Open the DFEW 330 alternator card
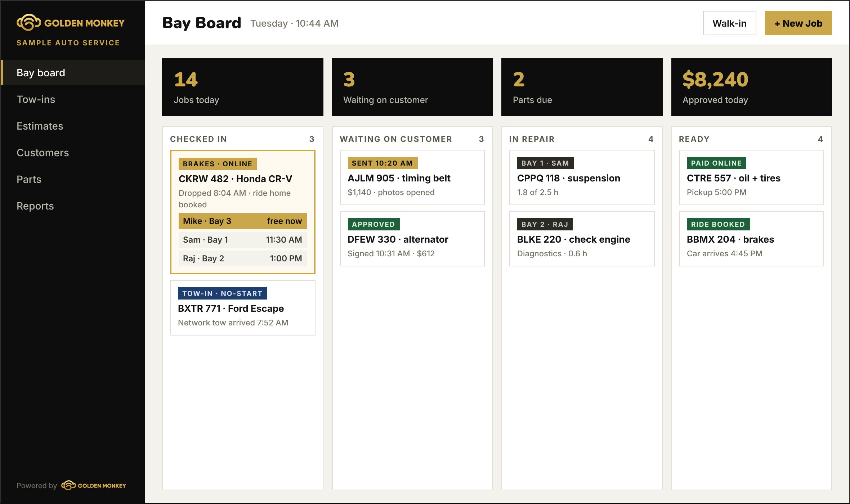850x504 pixels. tap(412, 239)
